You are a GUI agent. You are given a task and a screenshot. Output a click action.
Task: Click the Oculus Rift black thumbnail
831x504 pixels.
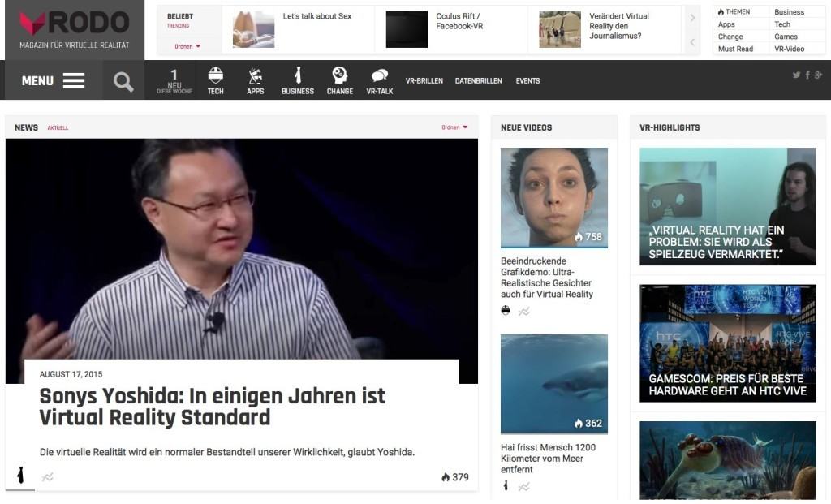(x=407, y=30)
